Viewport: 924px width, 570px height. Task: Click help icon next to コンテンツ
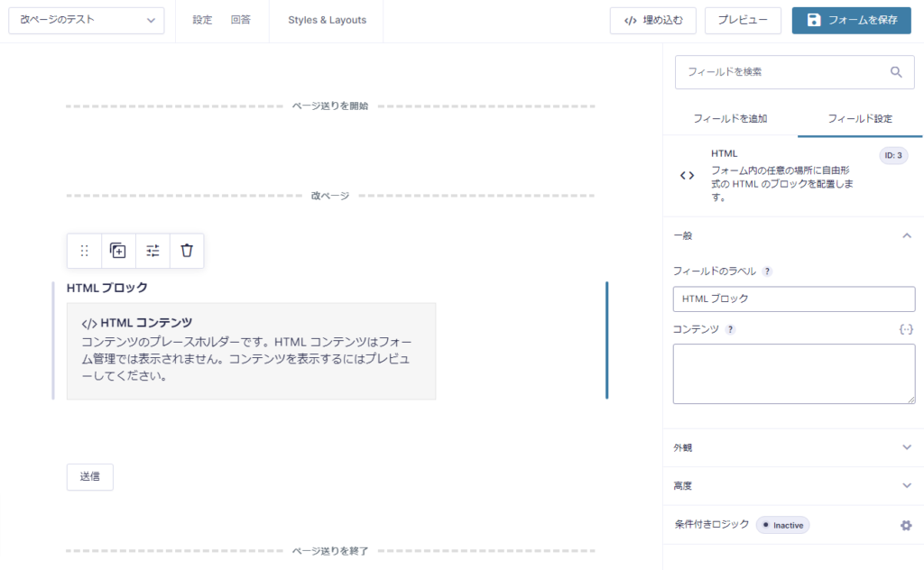tap(730, 329)
